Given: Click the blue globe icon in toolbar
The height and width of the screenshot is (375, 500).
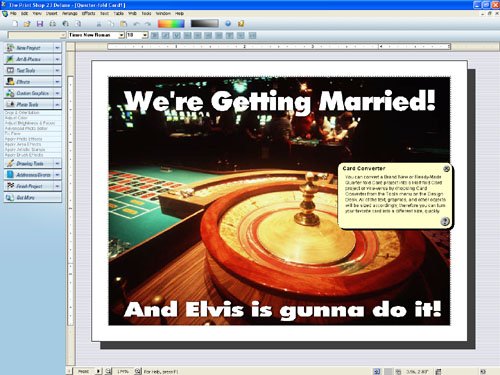Looking at the screenshot, I should click(x=228, y=24).
